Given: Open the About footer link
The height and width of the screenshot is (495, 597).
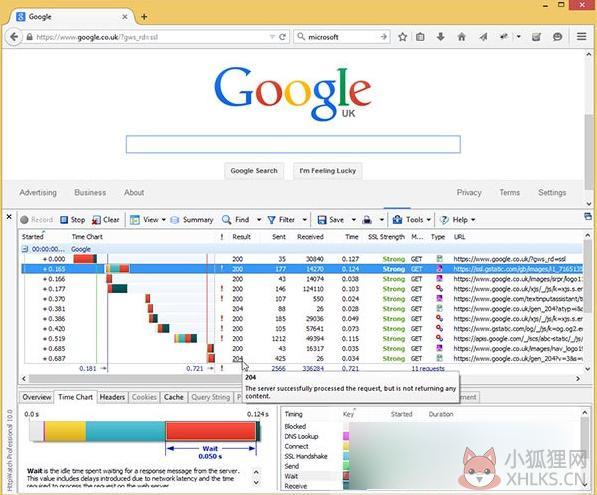Looking at the screenshot, I should 134,193.
